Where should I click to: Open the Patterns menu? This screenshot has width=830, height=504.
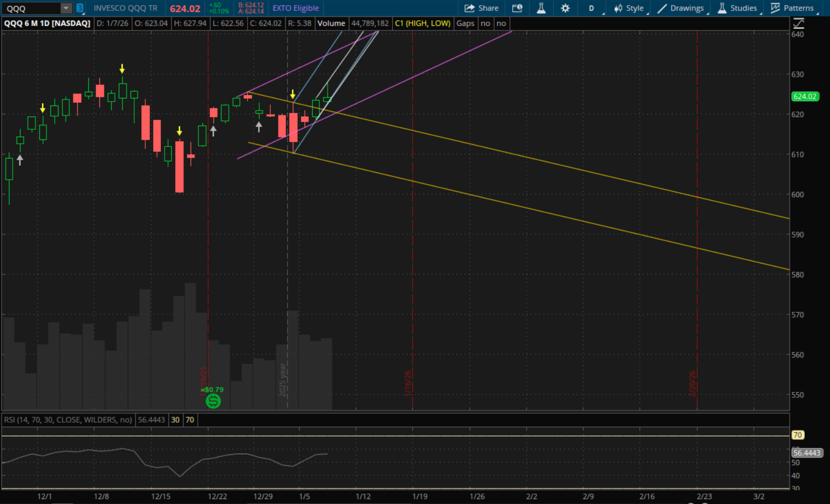pos(792,8)
